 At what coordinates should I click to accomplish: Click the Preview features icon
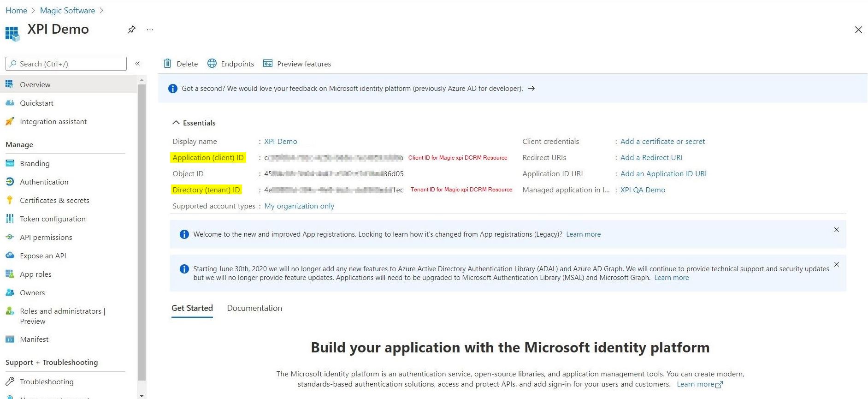(x=268, y=63)
